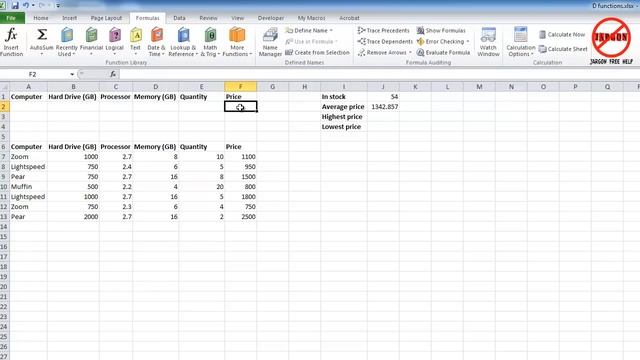Open the Undo history dropdown arrow
Screen dimensions: 640x360
(33, 6)
